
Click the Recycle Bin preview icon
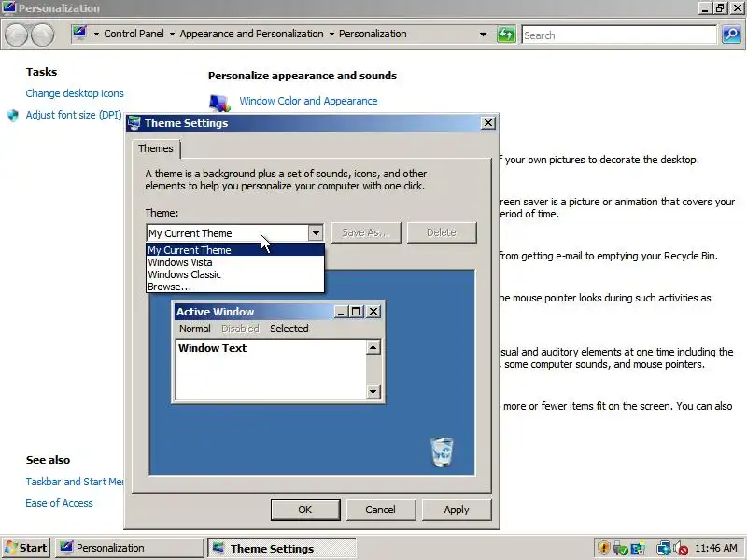coord(442,452)
